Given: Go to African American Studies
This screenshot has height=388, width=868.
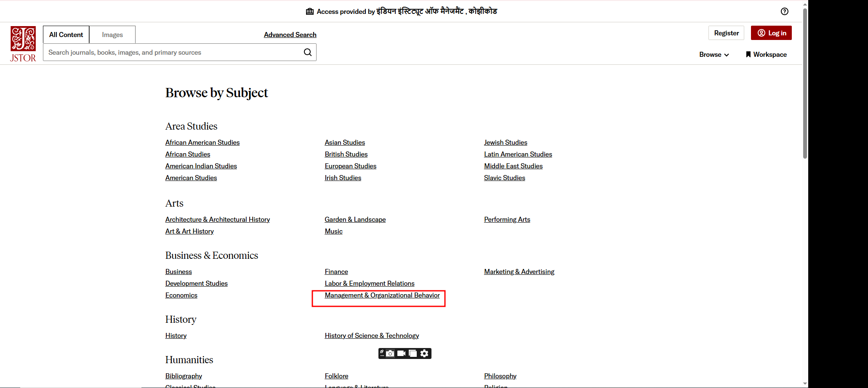Looking at the screenshot, I should 202,143.
